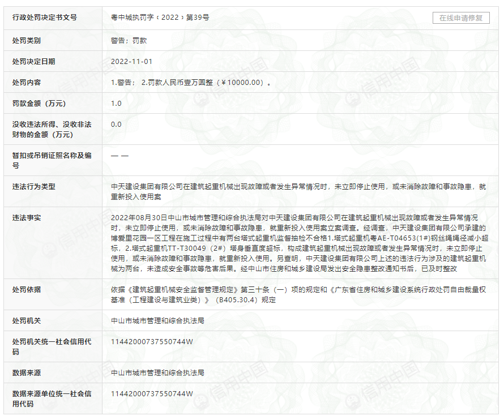Image resolution: width=504 pixels, height=420 pixels.
Task: Click the 违法行为类型 label
Action: (x=34, y=186)
